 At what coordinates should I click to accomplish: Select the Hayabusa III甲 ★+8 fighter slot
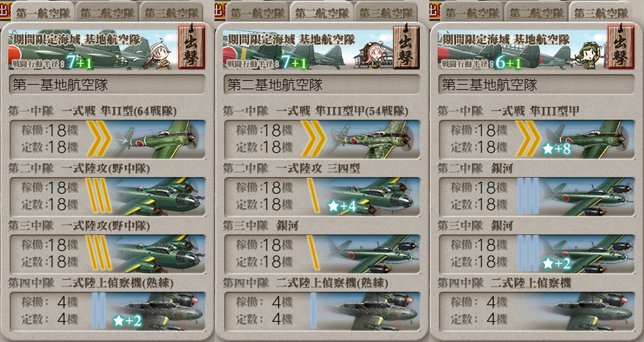[536, 139]
